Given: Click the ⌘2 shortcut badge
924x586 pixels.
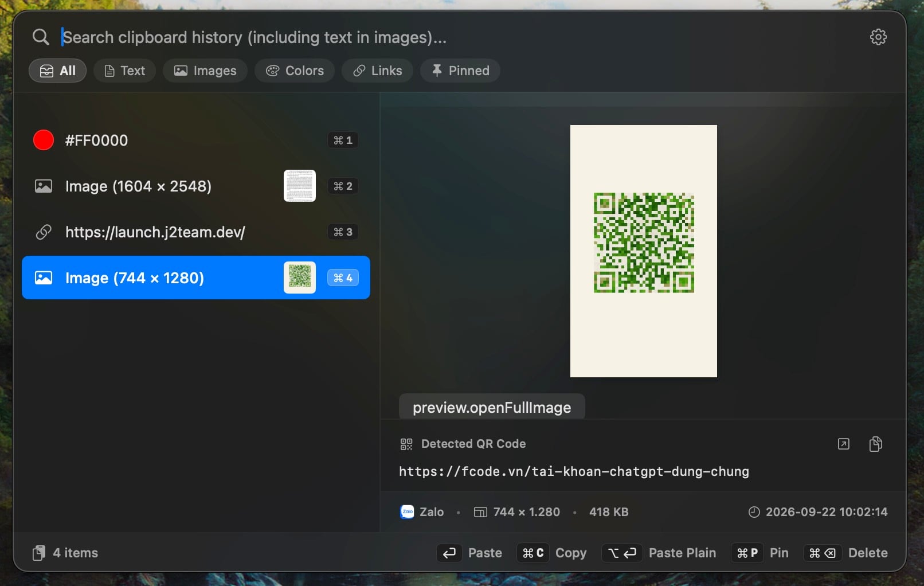Looking at the screenshot, I should pyautogui.click(x=343, y=186).
